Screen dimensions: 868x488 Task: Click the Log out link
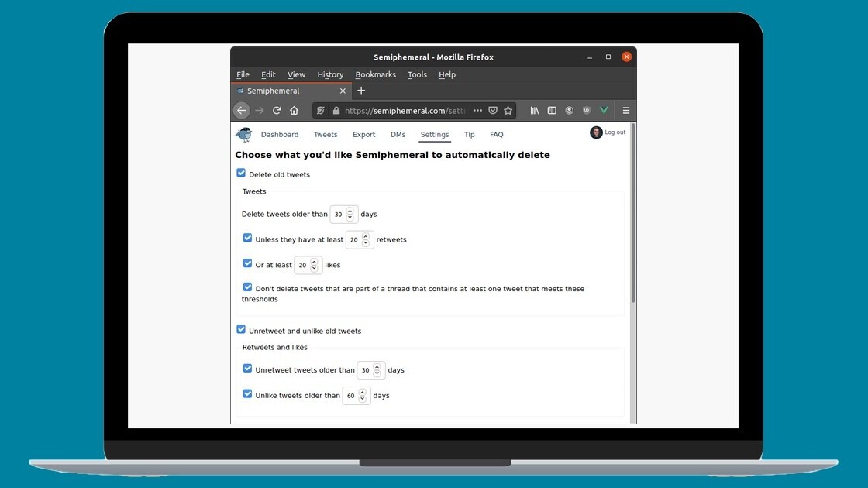click(x=615, y=132)
